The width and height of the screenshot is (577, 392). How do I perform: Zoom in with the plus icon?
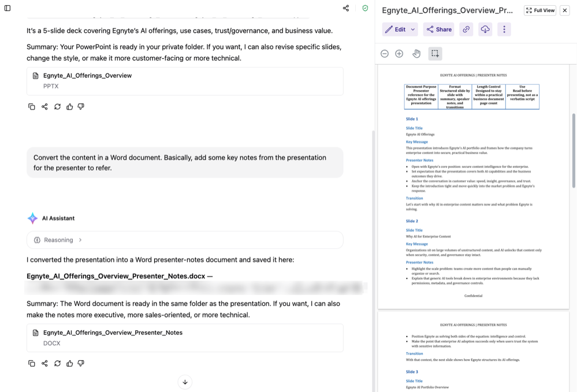point(399,54)
